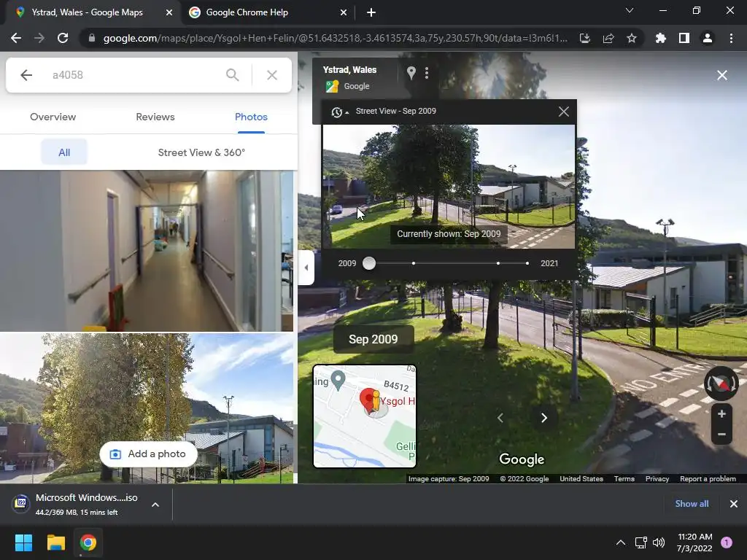747x560 pixels.
Task: Open the Overview tab
Action: pyautogui.click(x=53, y=117)
